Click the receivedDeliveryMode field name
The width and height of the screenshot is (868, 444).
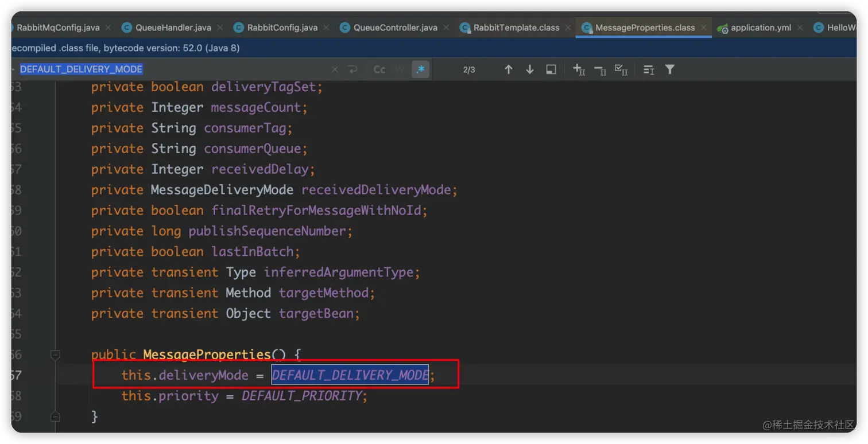376,190
